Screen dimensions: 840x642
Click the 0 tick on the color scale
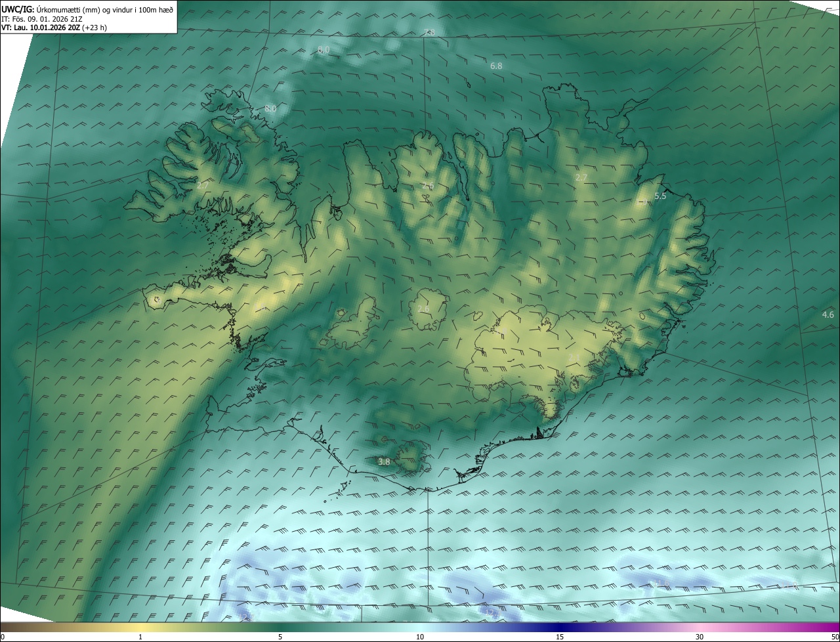2,637
